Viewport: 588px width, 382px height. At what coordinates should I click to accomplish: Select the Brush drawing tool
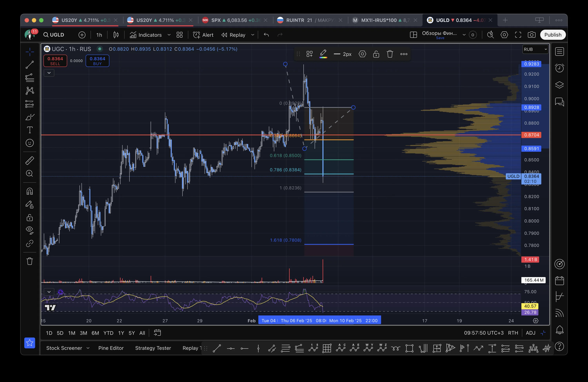(x=30, y=117)
